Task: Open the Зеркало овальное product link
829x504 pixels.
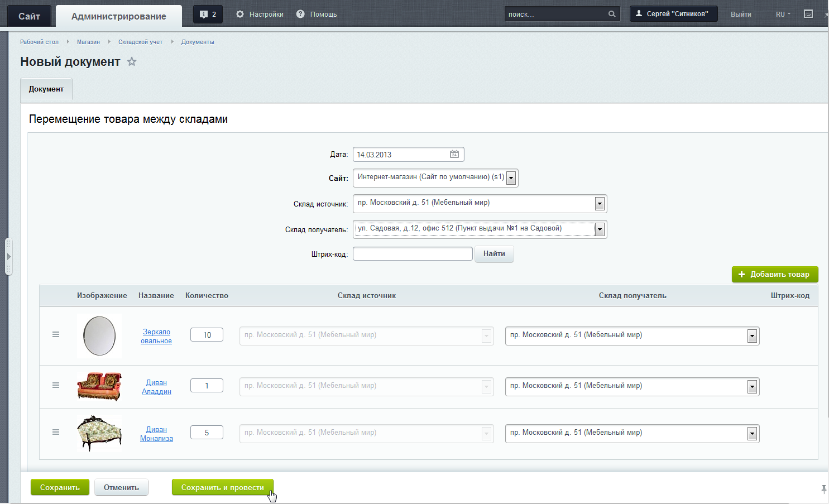Action: pyautogui.click(x=156, y=336)
